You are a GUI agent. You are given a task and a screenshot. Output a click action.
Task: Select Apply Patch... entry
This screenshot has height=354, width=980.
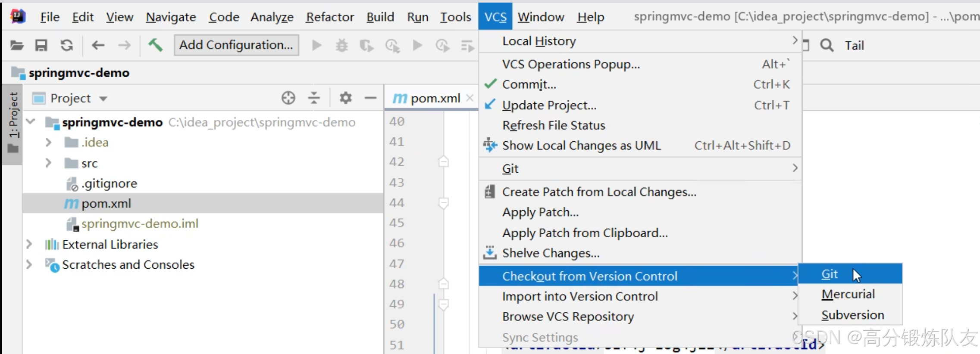coord(640,212)
